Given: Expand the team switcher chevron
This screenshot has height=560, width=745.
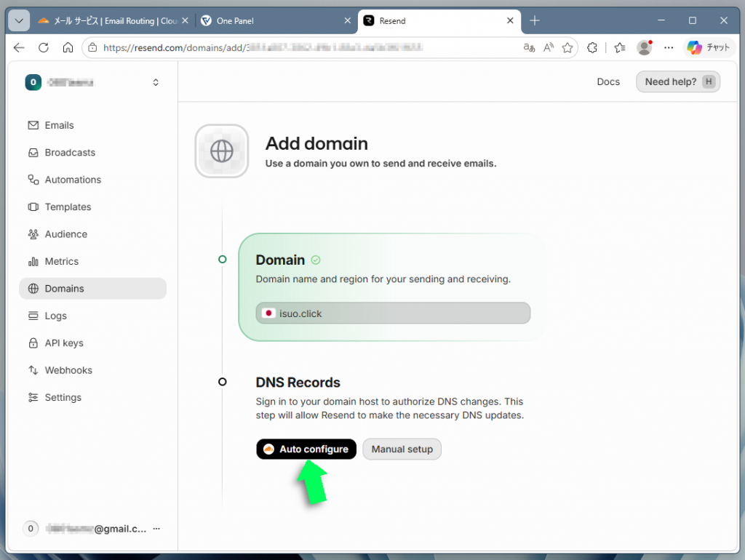Looking at the screenshot, I should (156, 83).
